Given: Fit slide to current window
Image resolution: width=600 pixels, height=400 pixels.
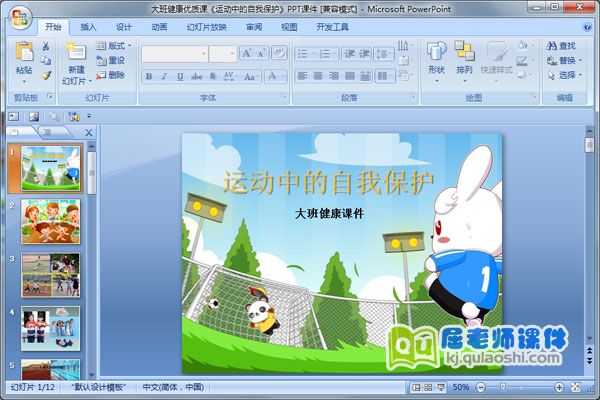Looking at the screenshot, I should coord(574,387).
